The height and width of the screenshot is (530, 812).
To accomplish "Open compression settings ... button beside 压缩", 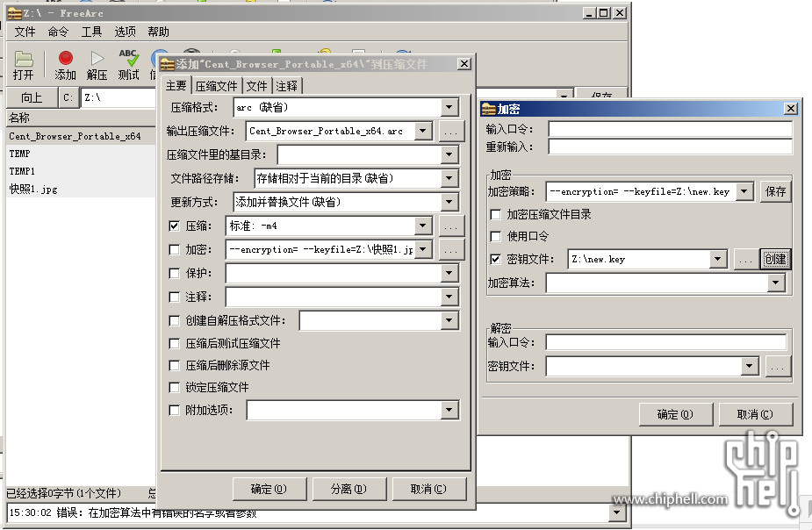I will (451, 226).
